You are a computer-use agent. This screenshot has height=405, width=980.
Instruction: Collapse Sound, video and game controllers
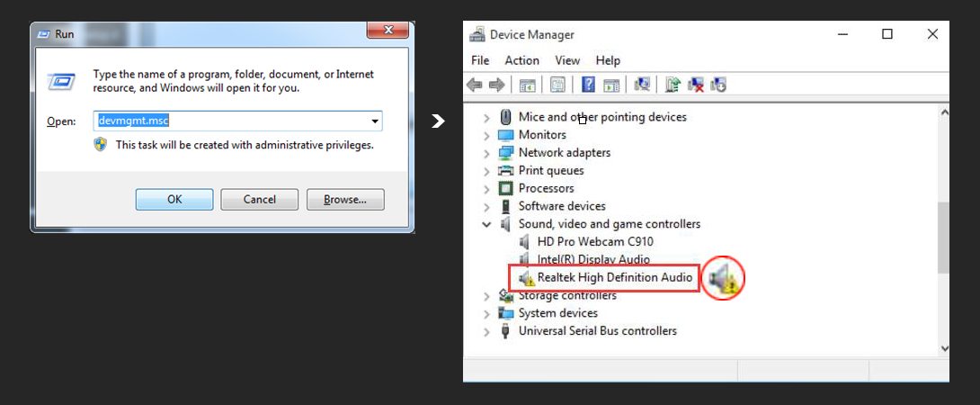(x=487, y=224)
